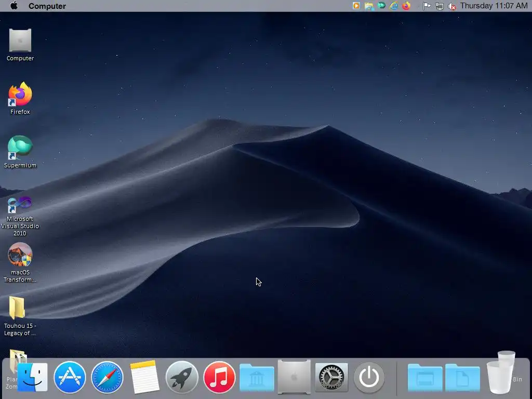
Task: Click the muted volume speaker icon
Action: tap(451, 6)
